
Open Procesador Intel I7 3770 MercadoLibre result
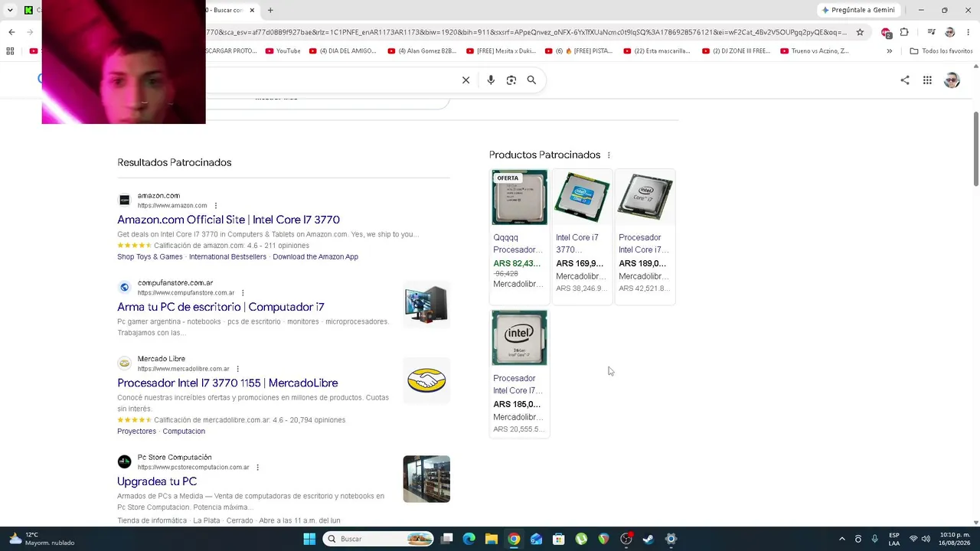pyautogui.click(x=227, y=383)
